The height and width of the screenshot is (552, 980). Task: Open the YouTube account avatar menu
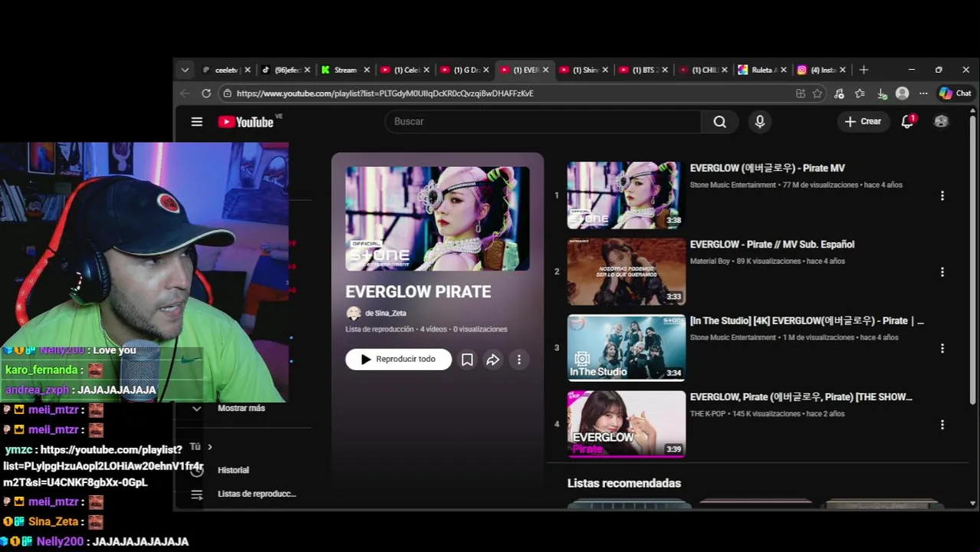[941, 121]
